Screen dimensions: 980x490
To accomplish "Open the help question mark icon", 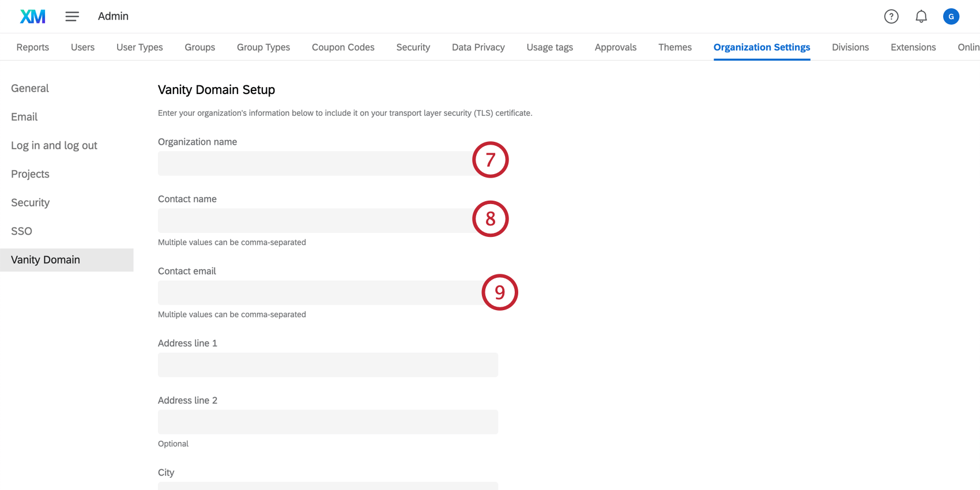I will [891, 17].
